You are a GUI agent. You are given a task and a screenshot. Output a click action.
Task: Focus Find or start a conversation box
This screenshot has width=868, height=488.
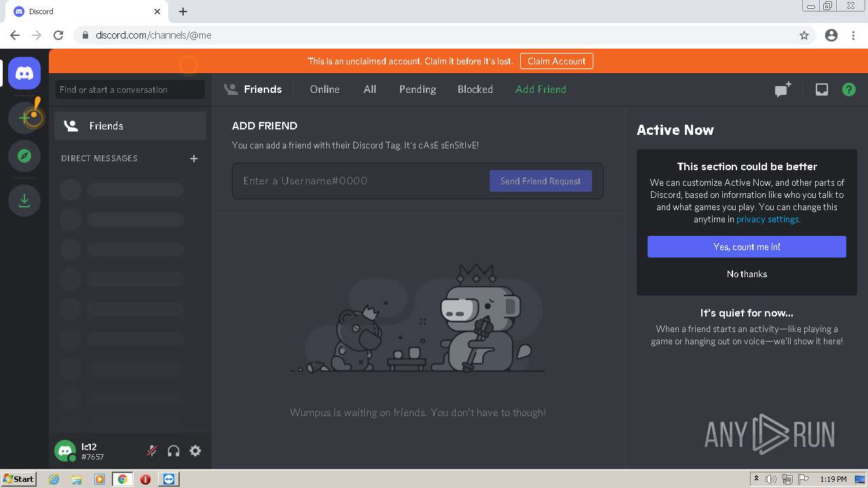130,89
